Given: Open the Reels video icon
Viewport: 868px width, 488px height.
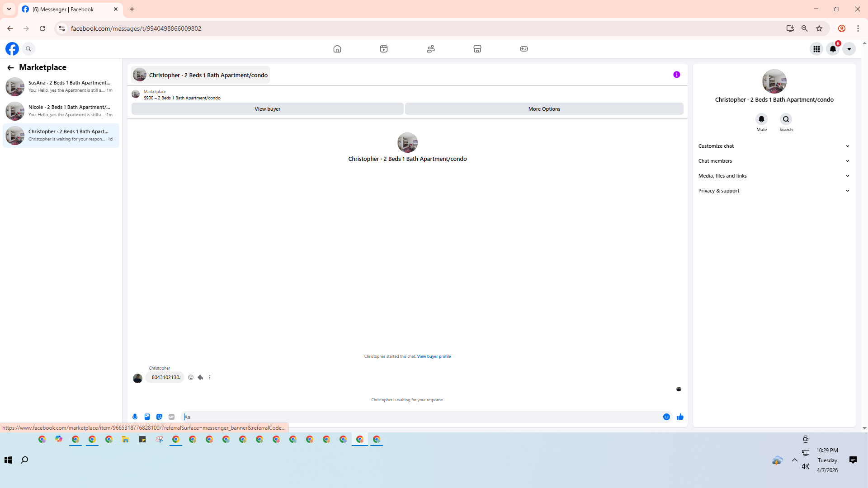Looking at the screenshot, I should coord(384,49).
